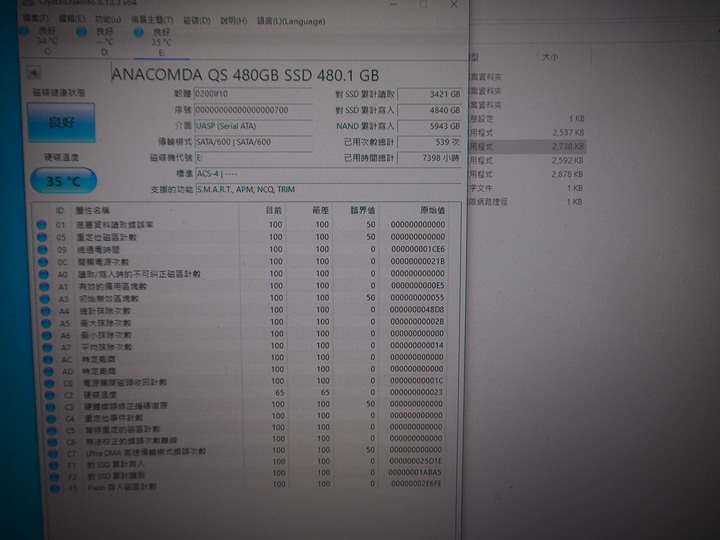Open the 編輯(E) menu
720x540 pixels.
(x=72, y=19)
